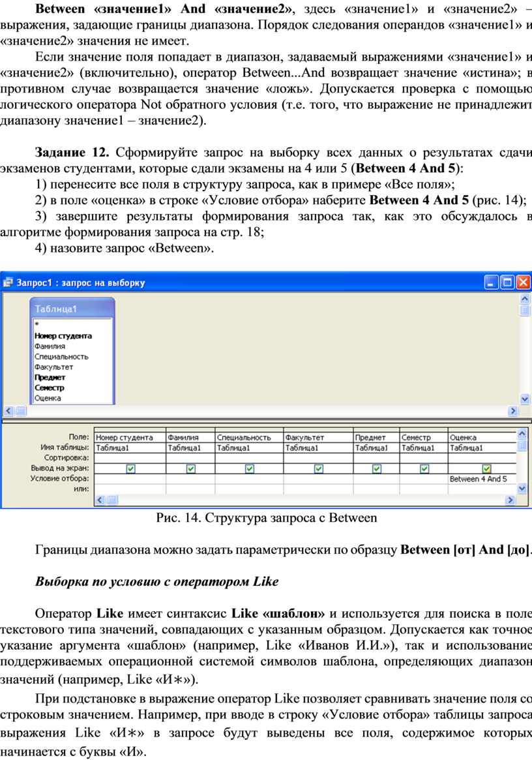The width and height of the screenshot is (532, 760).
Task: Click Between 4 And 5 criteria cell
Action: coord(482,479)
